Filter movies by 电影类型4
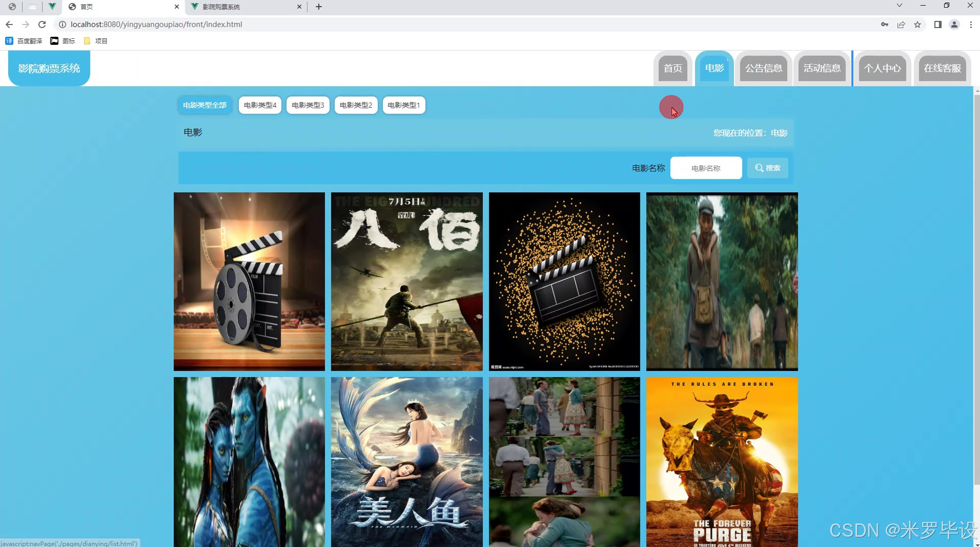 (x=260, y=105)
